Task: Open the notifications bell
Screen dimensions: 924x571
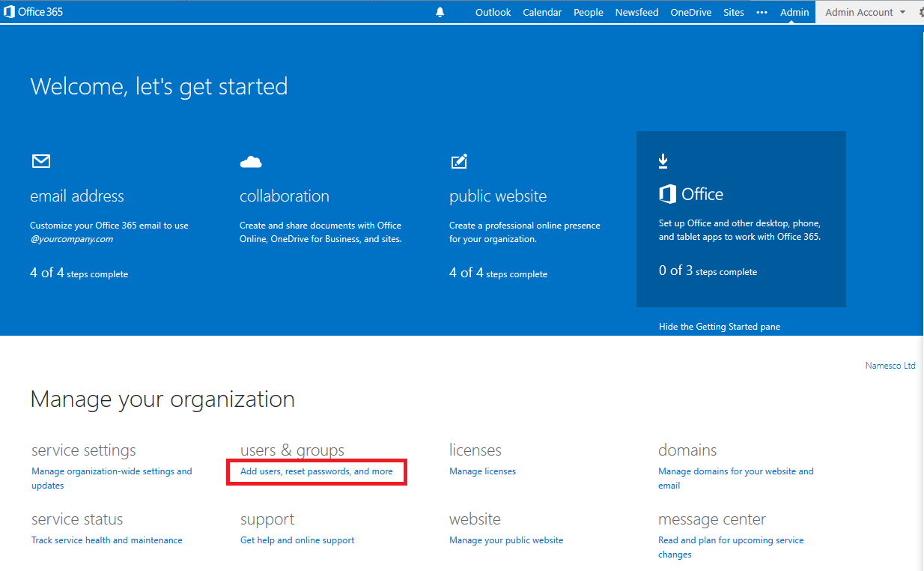Action: point(440,12)
